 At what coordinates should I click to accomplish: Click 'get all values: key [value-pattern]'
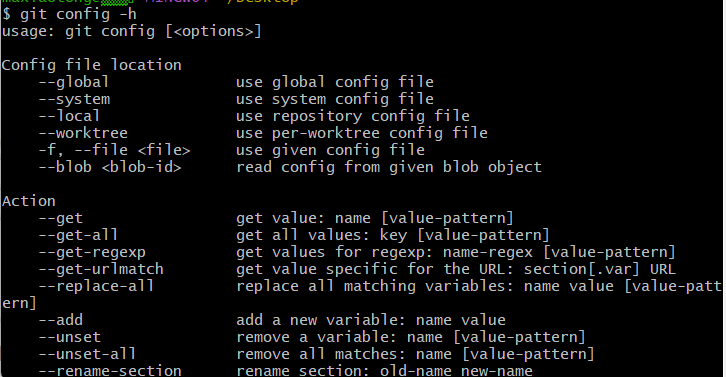pos(393,235)
